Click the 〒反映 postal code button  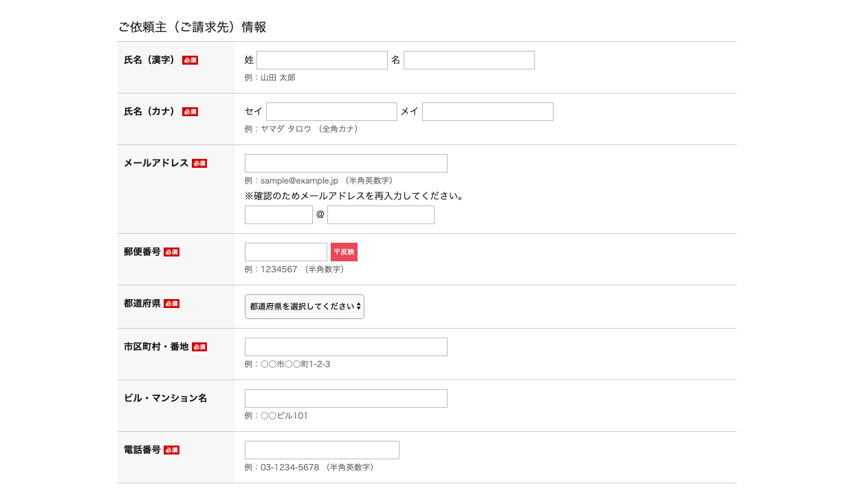click(344, 252)
